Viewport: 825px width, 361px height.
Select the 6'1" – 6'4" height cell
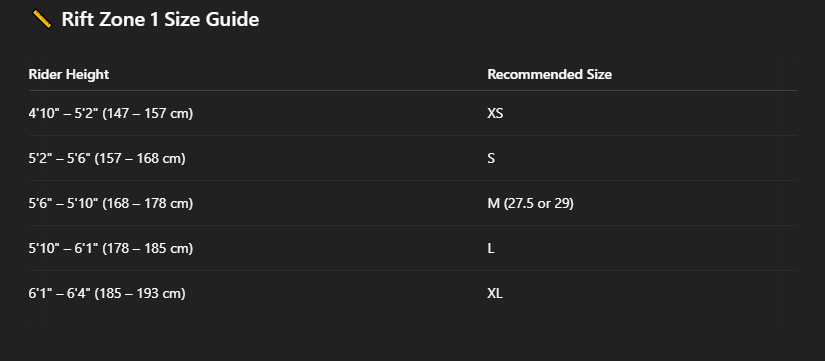tap(107, 293)
